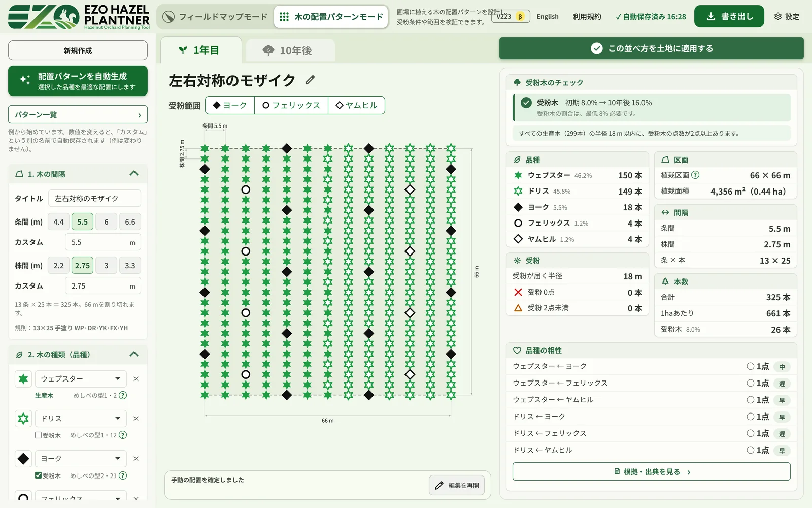The width and height of the screenshot is (812, 508).
Task: Click the help icon next to 植栽区画
Action: pos(695,175)
